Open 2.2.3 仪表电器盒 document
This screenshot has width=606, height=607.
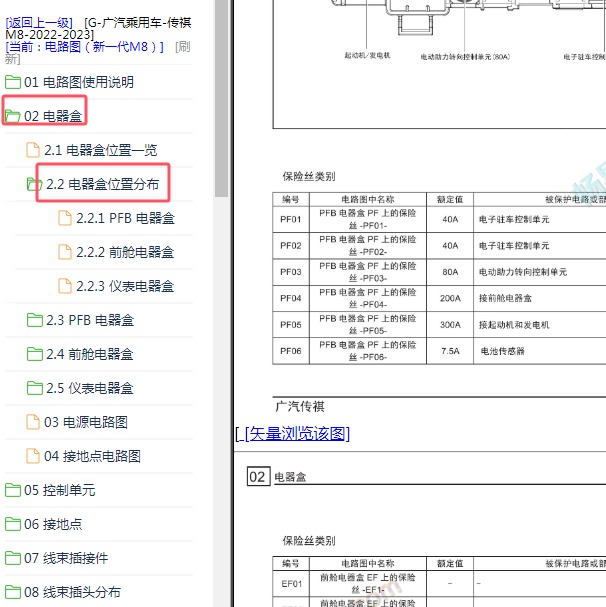pyautogui.click(x=125, y=286)
